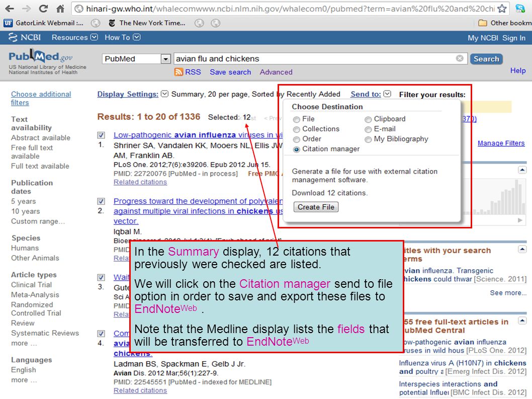Select the Collections radio button
Image resolution: width=532 pixels, height=399 pixels.
pos(297,129)
